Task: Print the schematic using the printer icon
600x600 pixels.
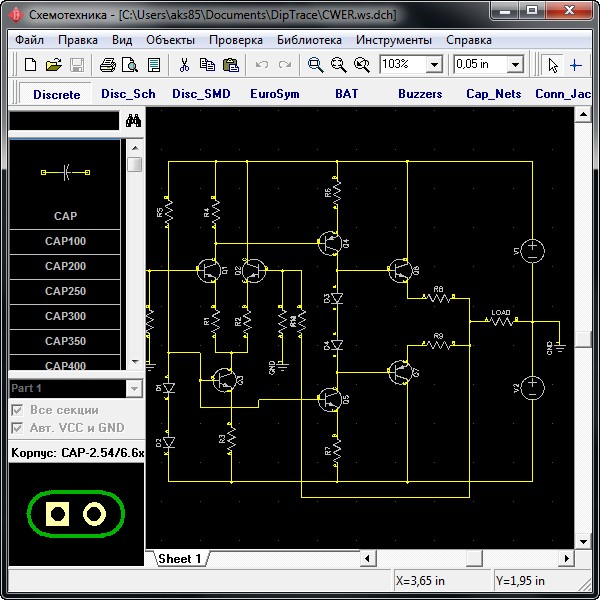Action: [x=108, y=65]
